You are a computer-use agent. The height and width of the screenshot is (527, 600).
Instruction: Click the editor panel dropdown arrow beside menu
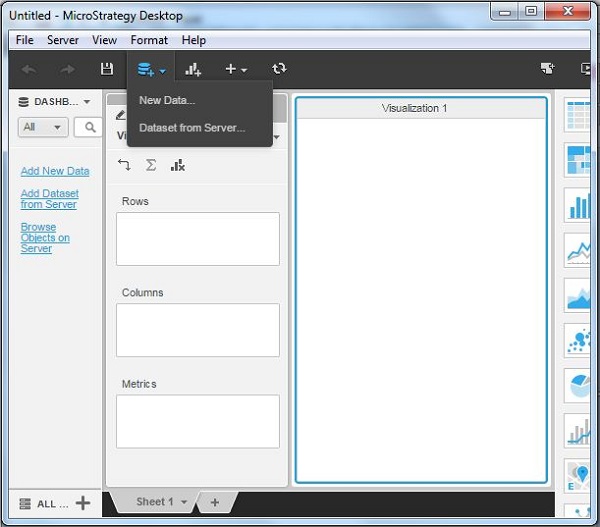[x=276, y=137]
